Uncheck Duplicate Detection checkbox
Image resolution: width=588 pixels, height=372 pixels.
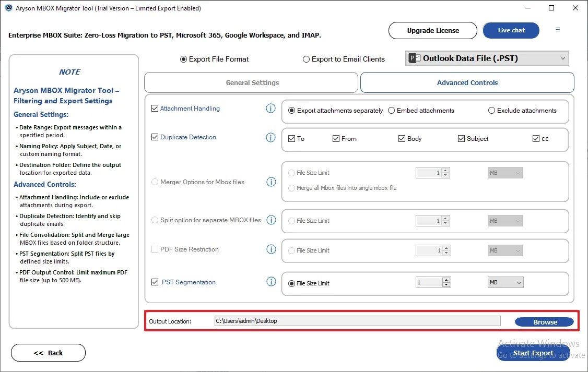(x=155, y=137)
